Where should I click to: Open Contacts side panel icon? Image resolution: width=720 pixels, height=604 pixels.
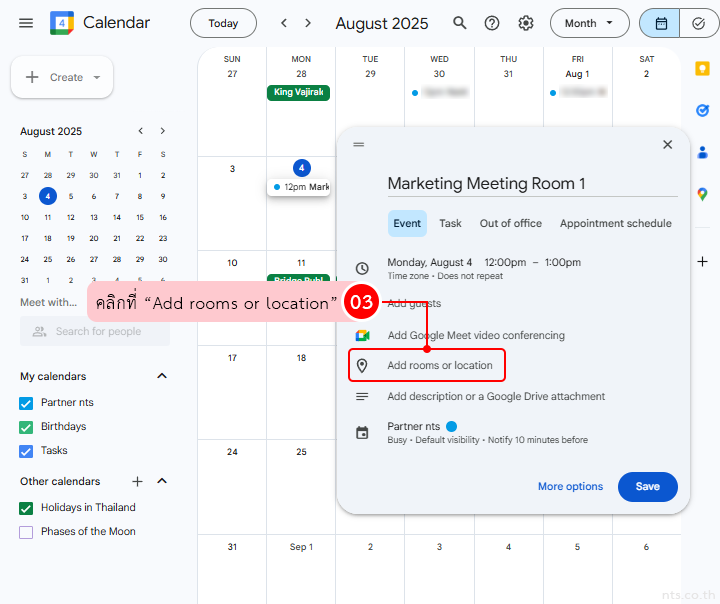click(702, 152)
